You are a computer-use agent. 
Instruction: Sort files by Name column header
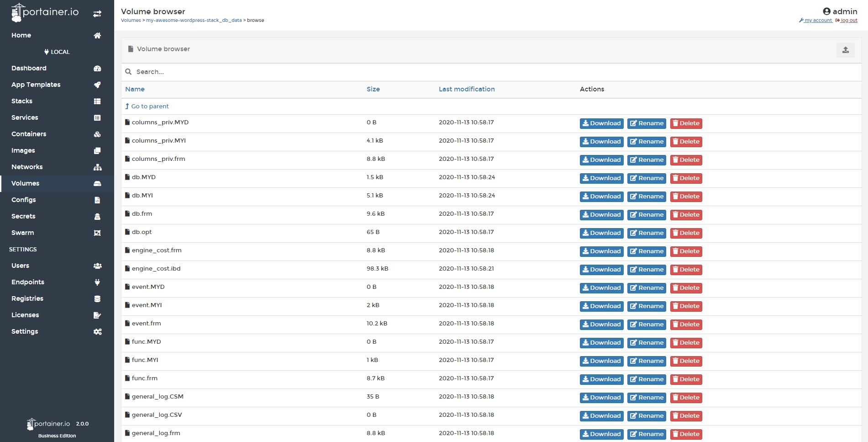[x=135, y=89]
